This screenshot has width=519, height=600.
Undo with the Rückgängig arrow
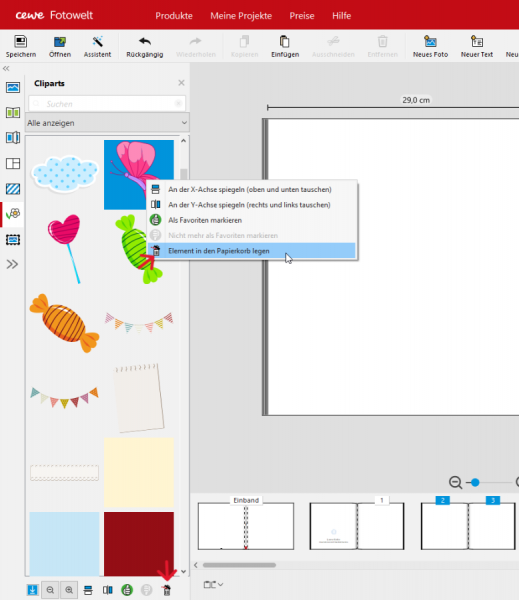click(145, 41)
